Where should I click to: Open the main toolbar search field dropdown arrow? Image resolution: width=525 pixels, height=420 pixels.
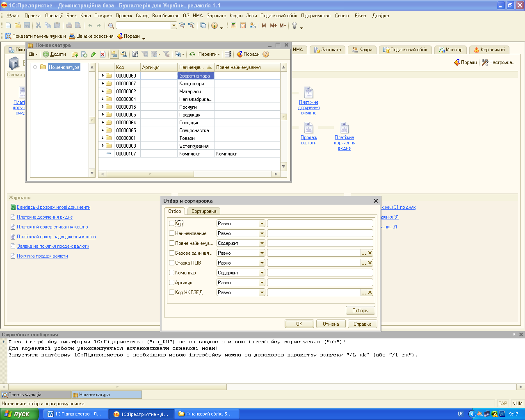point(174,25)
